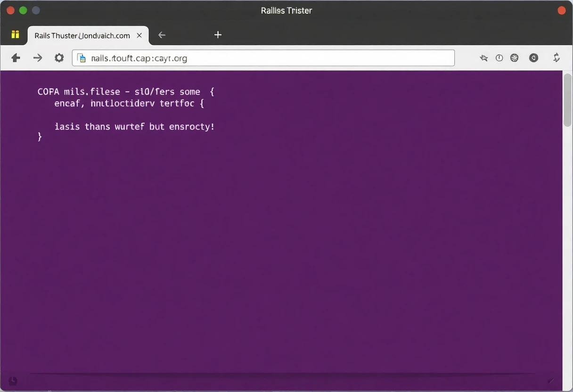
Task: Click the 'encaf, nnutloctiderv tertfoc {' line
Action: 129,104
